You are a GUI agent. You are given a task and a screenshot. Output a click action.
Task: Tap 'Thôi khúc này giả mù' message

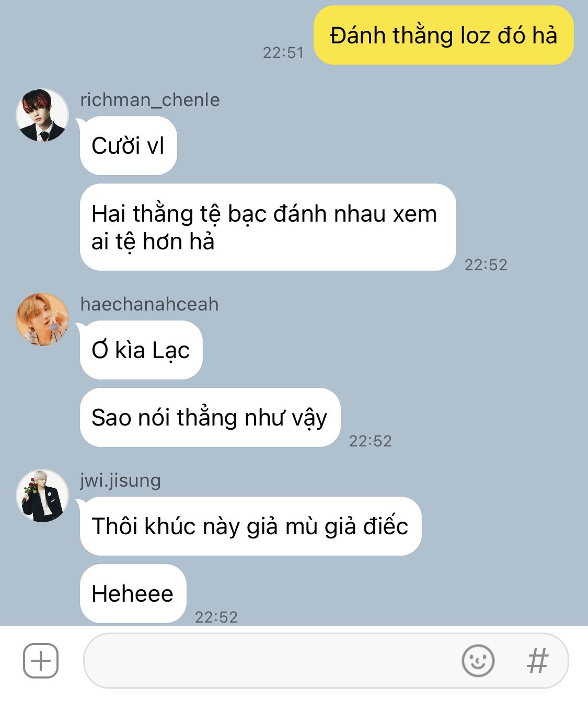click(250, 526)
